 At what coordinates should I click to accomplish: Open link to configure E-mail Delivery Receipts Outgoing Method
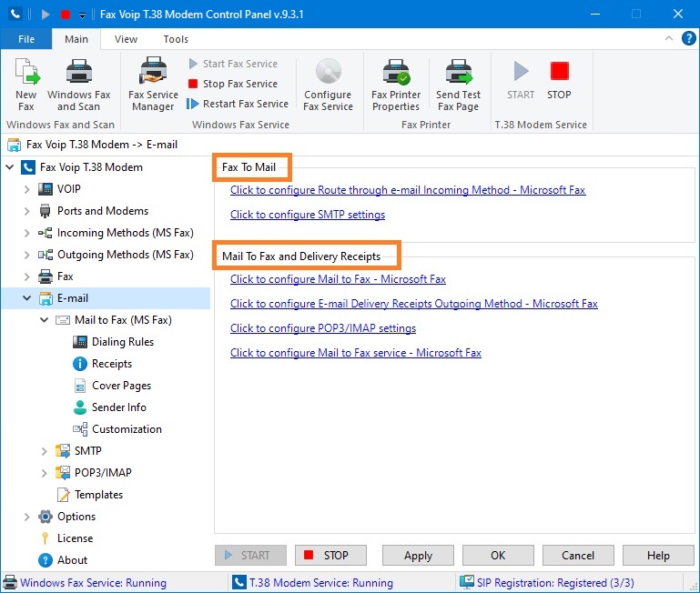click(x=414, y=304)
